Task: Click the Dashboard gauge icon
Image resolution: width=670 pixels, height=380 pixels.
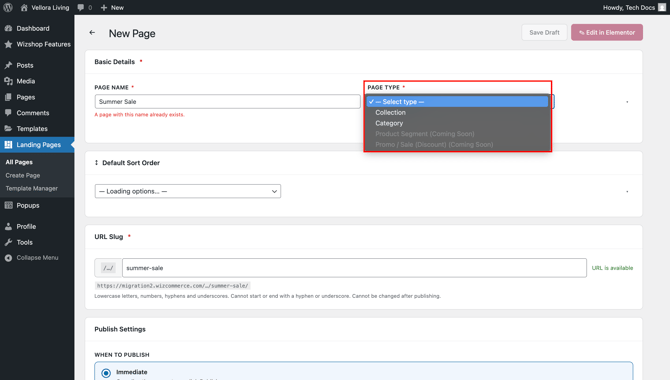Action: coord(8,28)
